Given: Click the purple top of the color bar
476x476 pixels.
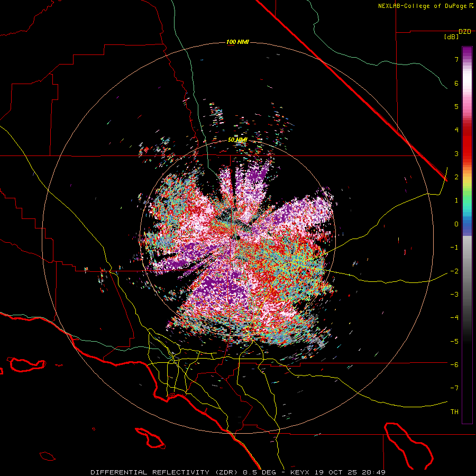Looking at the screenshot, I should tap(467, 53).
